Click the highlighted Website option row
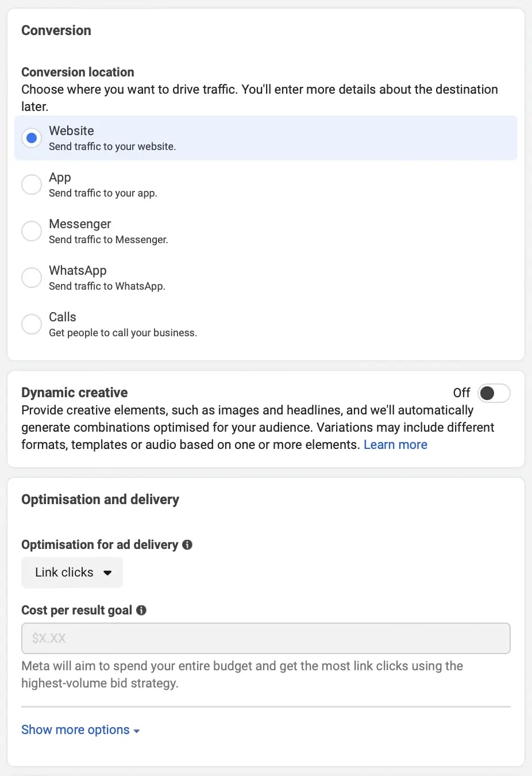532x776 pixels. 265,138
